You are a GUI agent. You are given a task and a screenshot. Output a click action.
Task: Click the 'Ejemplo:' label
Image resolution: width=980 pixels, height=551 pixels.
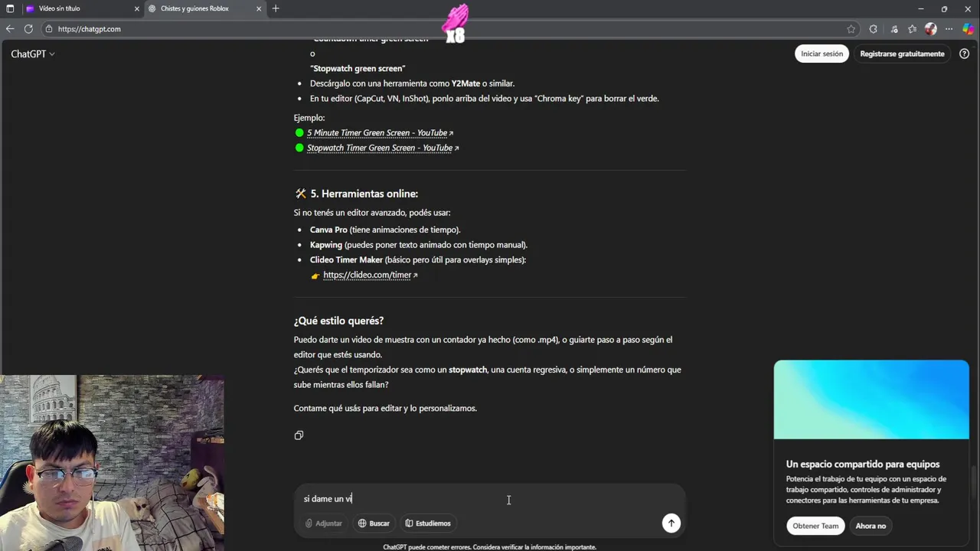309,118
